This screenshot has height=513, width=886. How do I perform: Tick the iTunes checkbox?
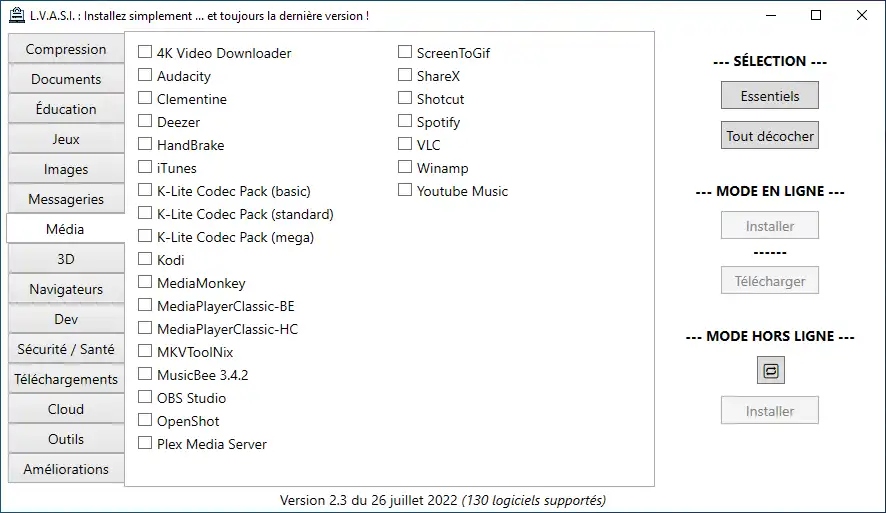(x=145, y=167)
